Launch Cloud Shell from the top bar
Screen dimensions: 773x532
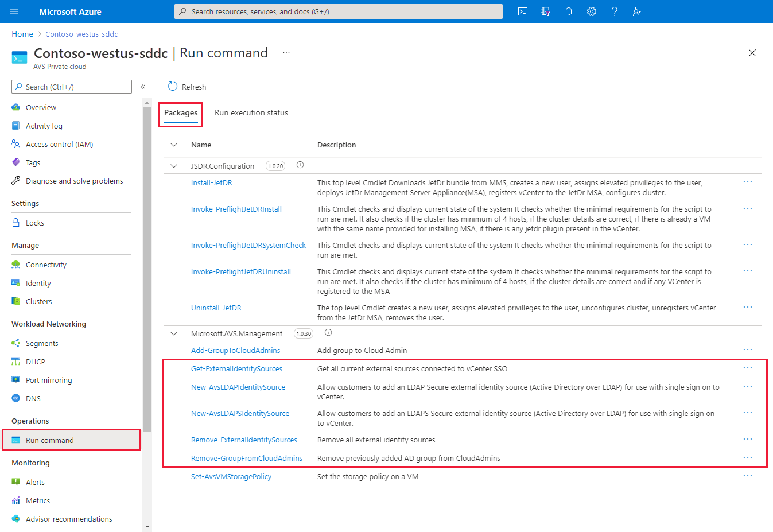point(523,11)
